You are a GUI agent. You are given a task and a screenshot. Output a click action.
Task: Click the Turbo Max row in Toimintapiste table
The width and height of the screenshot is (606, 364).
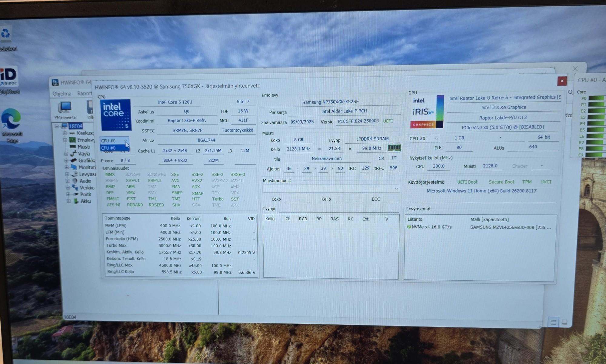[x=180, y=245]
